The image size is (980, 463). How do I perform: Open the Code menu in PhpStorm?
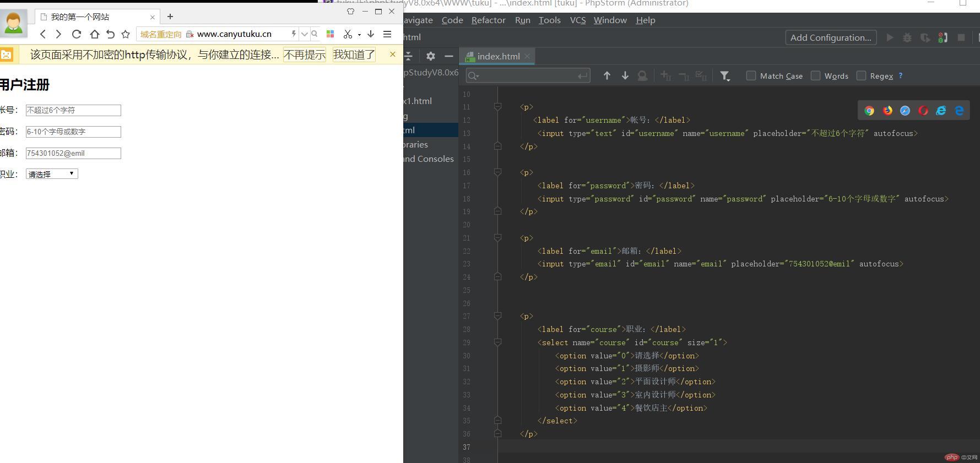click(x=452, y=20)
